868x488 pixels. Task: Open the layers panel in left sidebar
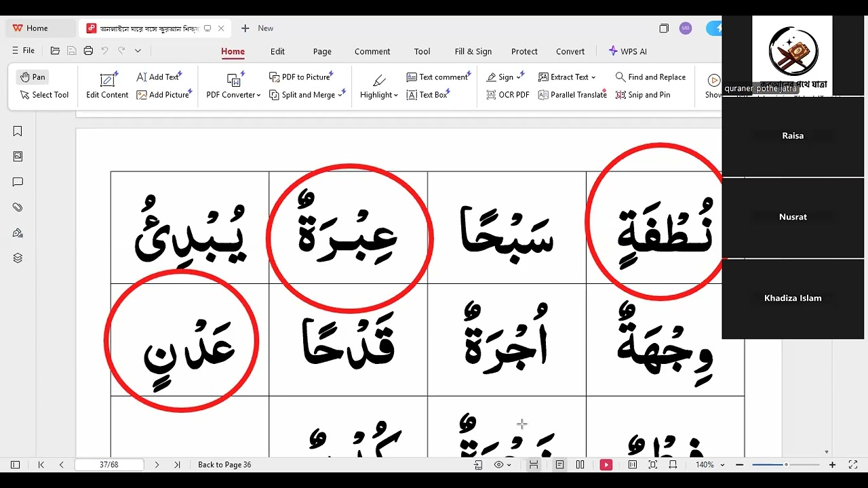pos(18,258)
